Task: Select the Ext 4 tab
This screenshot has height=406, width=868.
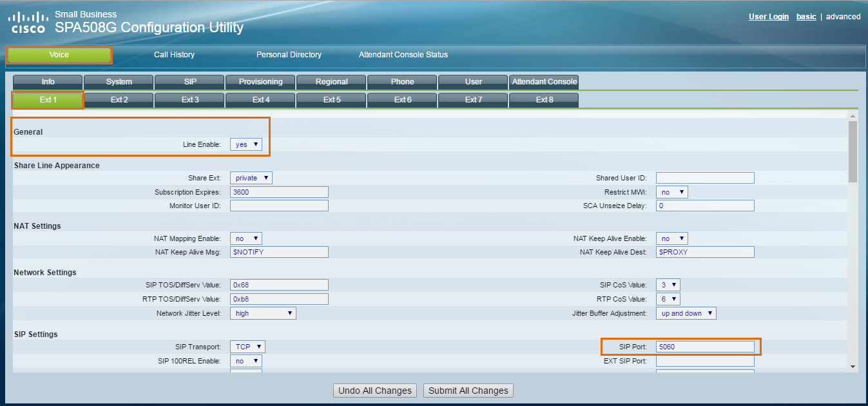Action: 260,100
